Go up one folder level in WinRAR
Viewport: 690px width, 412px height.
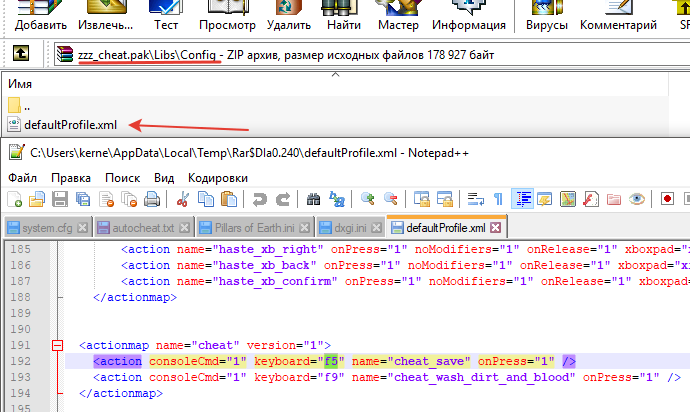coord(20,53)
